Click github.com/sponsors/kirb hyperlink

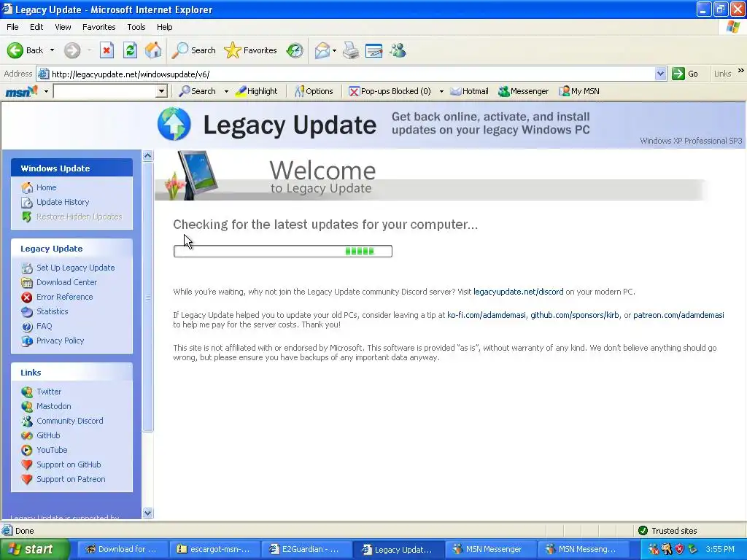575,315
